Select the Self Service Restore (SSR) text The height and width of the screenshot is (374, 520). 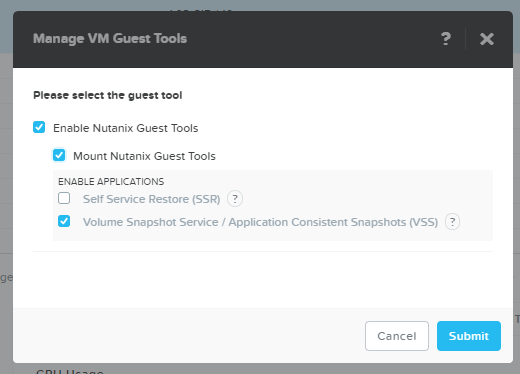[152, 199]
